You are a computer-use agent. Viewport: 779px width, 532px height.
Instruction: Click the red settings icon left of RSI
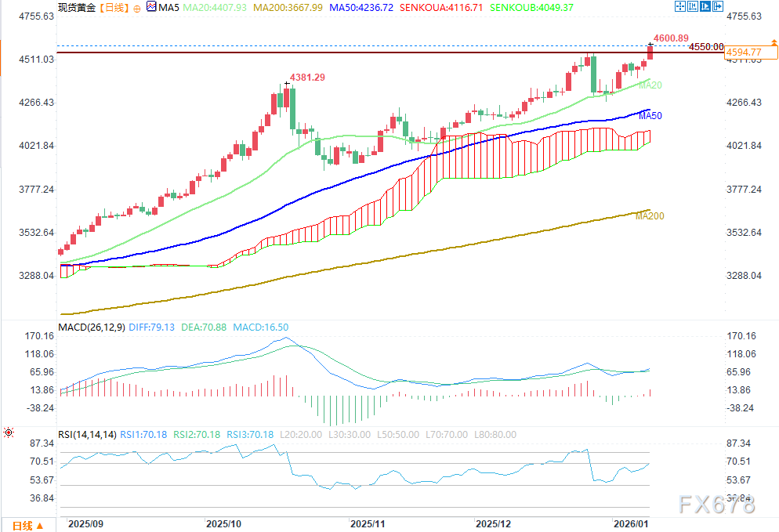tap(9, 432)
